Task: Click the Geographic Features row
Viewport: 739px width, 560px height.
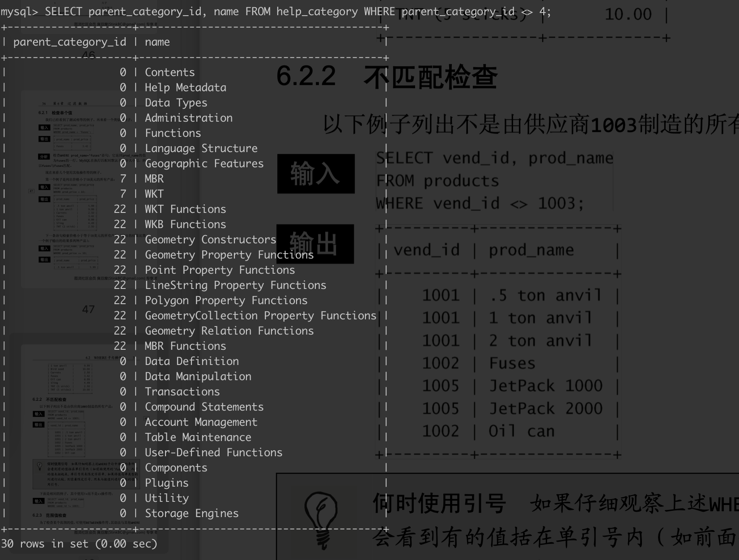Action: tap(195, 164)
